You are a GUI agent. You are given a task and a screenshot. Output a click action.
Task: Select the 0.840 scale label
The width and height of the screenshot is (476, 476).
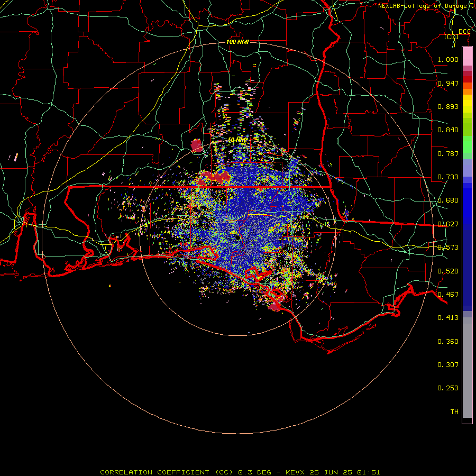tap(448, 130)
